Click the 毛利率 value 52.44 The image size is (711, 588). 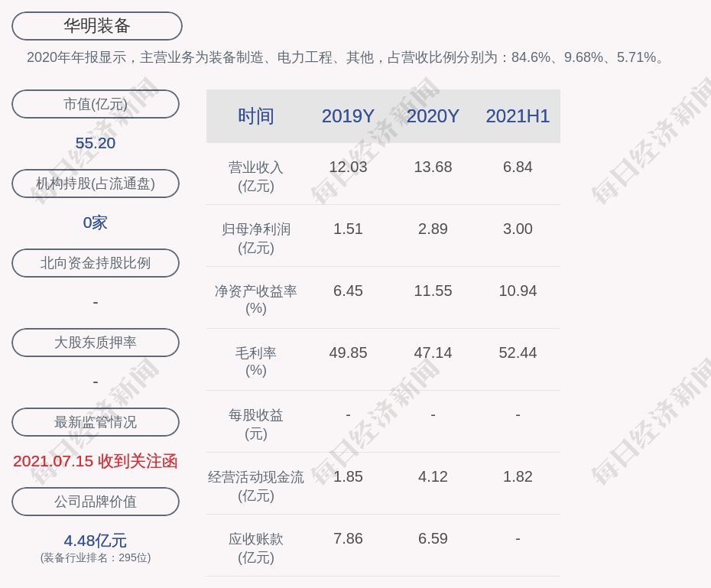(x=518, y=352)
